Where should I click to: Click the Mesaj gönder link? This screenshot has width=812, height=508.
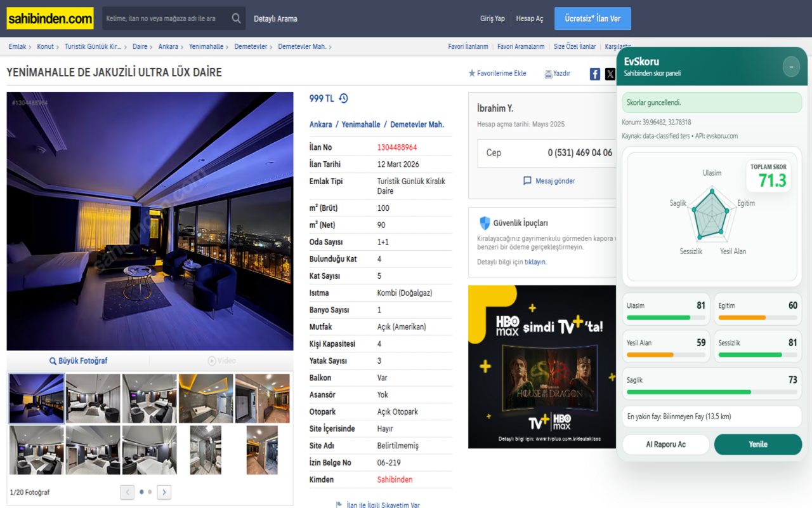point(555,181)
